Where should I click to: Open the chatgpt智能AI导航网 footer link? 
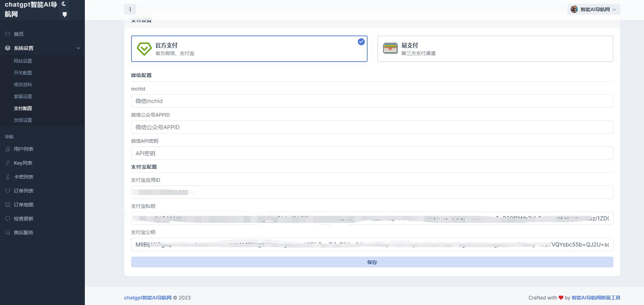[148, 298]
